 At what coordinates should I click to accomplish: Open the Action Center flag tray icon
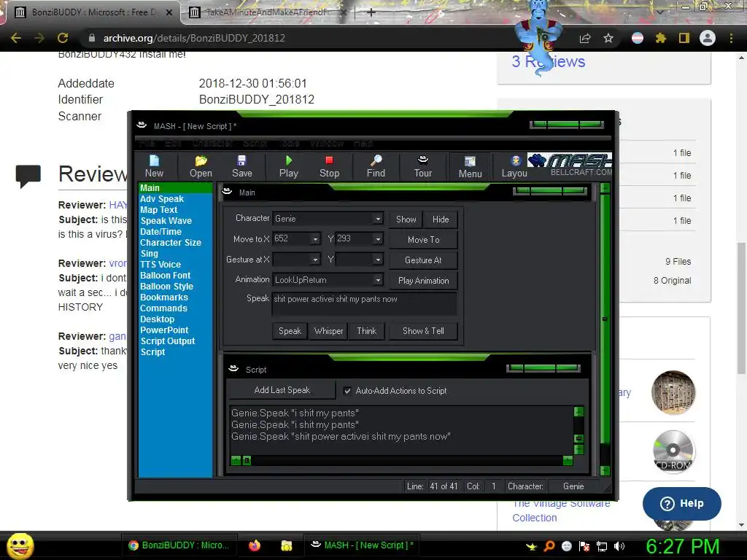(584, 546)
